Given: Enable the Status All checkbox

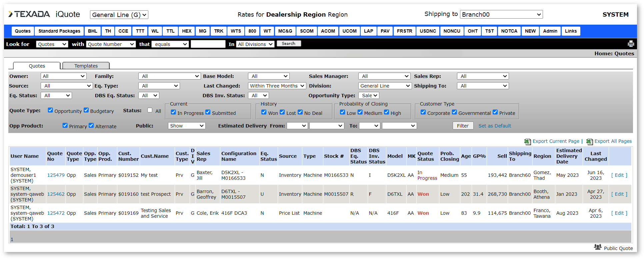Looking at the screenshot, I should coord(150,110).
